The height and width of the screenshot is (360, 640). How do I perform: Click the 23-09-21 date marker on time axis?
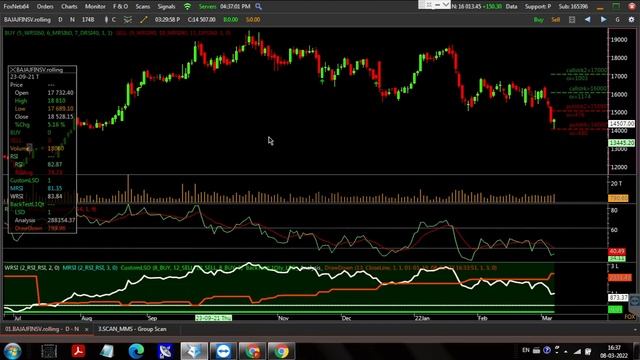tap(213, 318)
